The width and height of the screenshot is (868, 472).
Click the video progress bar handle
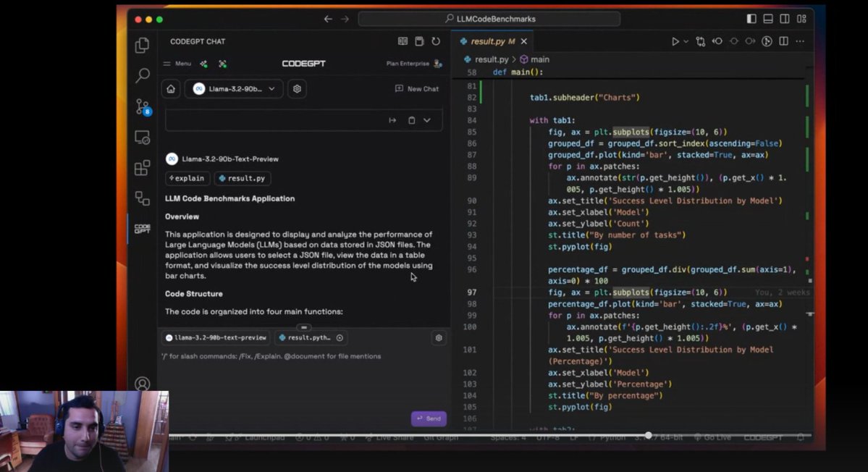648,436
